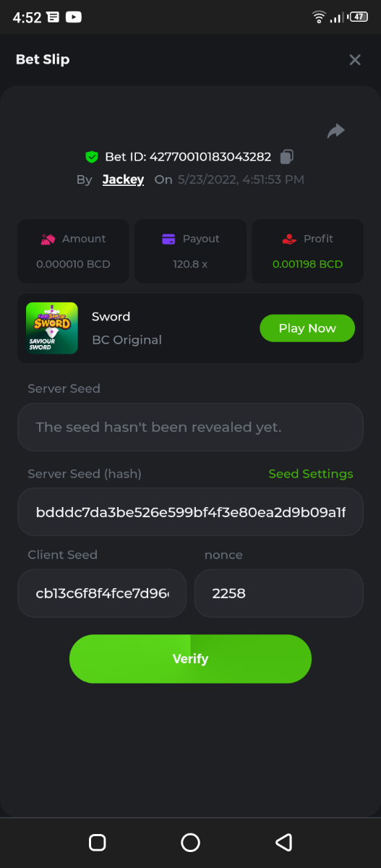381x868 pixels.
Task: Select the Client Seed field
Action: [x=102, y=593]
